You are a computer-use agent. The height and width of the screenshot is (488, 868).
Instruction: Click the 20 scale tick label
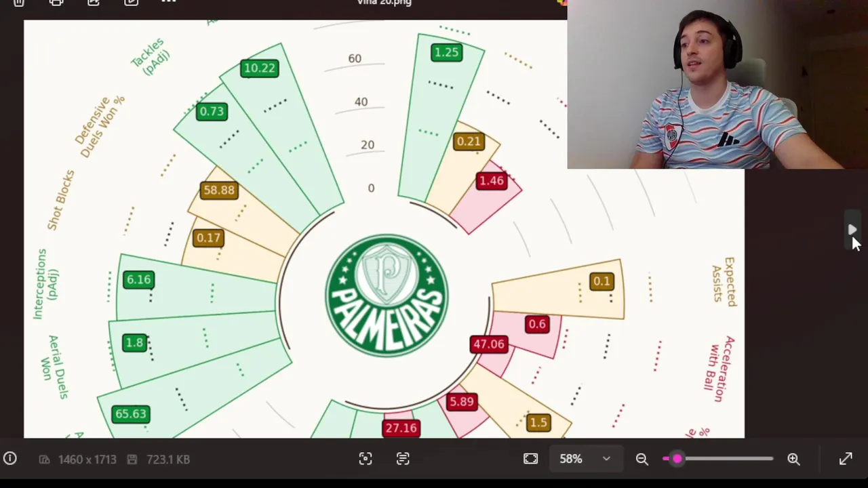367,144
